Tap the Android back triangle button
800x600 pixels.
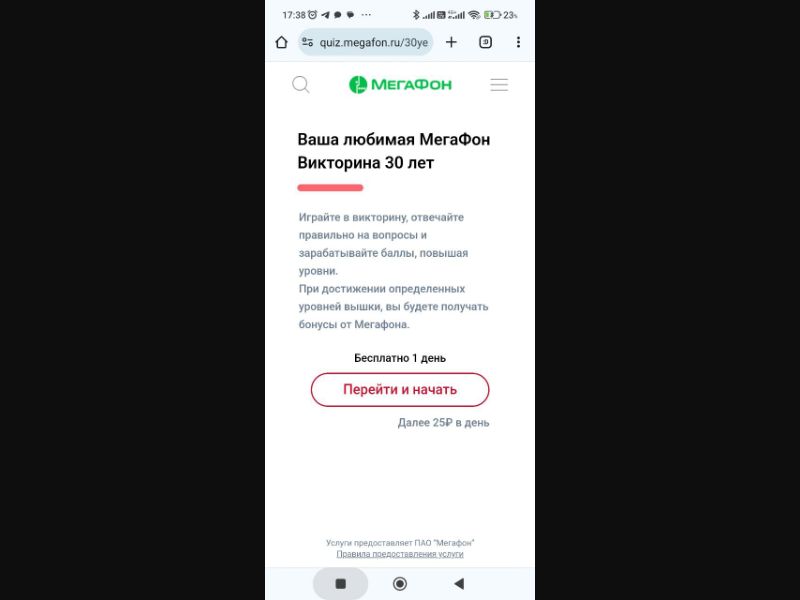pos(459,584)
